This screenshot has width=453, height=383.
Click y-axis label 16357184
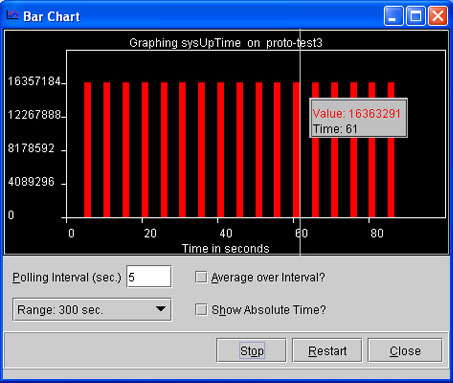(x=34, y=81)
